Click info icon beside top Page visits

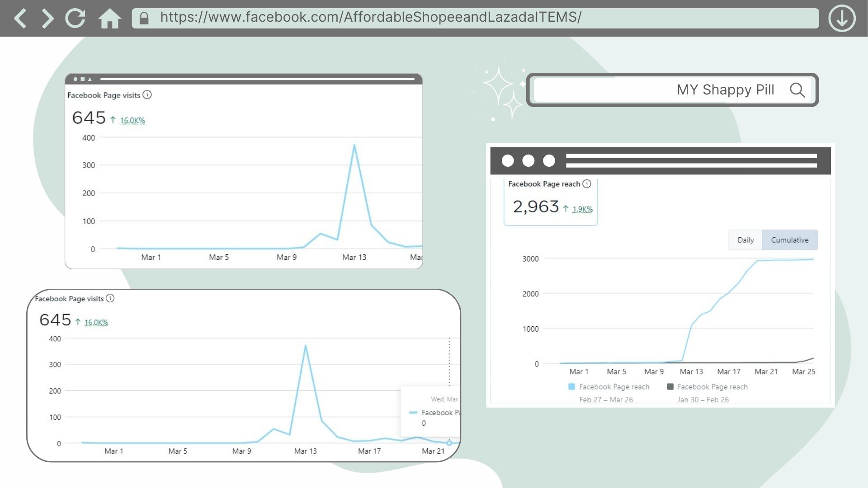147,95
